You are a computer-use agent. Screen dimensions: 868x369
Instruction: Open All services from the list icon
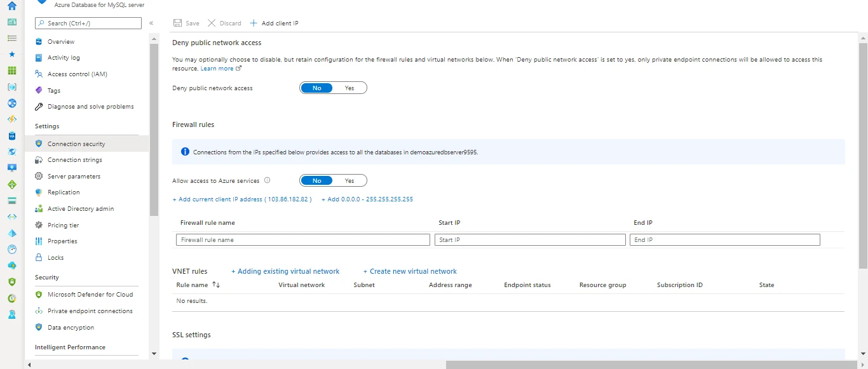(11, 38)
